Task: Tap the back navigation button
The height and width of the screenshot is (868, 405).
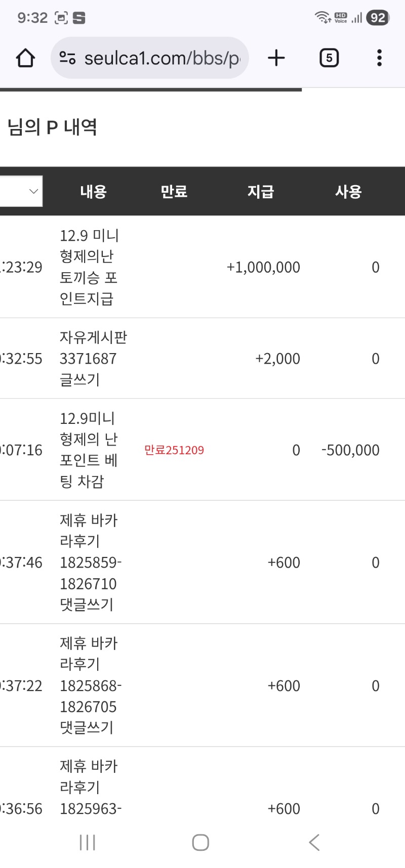Action: click(x=314, y=842)
